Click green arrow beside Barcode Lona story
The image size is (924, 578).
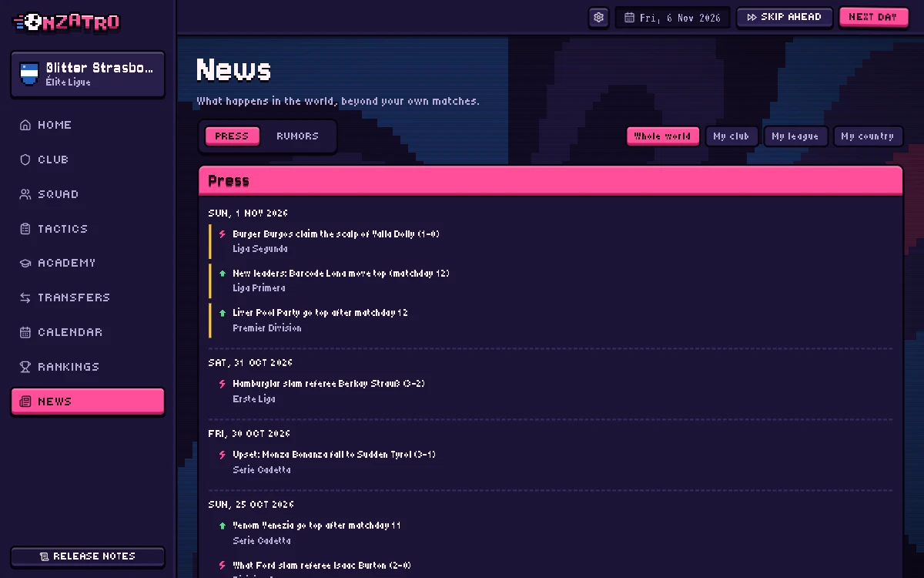coord(223,274)
